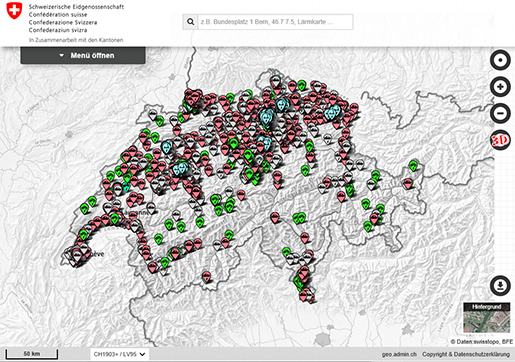This screenshot has width=515, height=362.
Task: Click the Swiss Confederation coat of arms logo
Action: click(14, 11)
